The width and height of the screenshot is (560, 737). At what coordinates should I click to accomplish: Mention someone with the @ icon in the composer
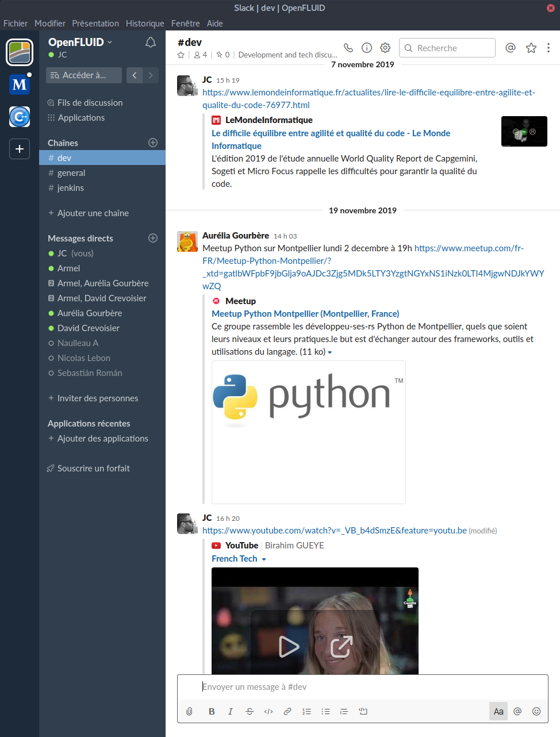click(517, 711)
